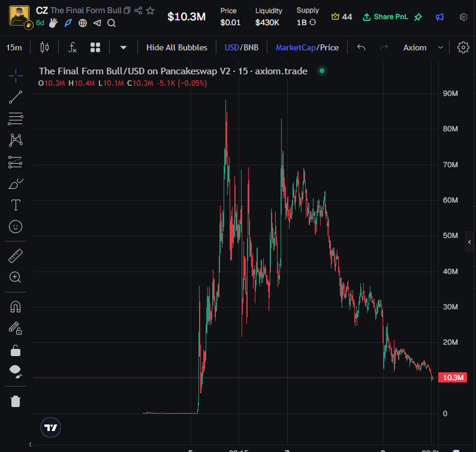Click the 6d token age label

pyautogui.click(x=40, y=23)
